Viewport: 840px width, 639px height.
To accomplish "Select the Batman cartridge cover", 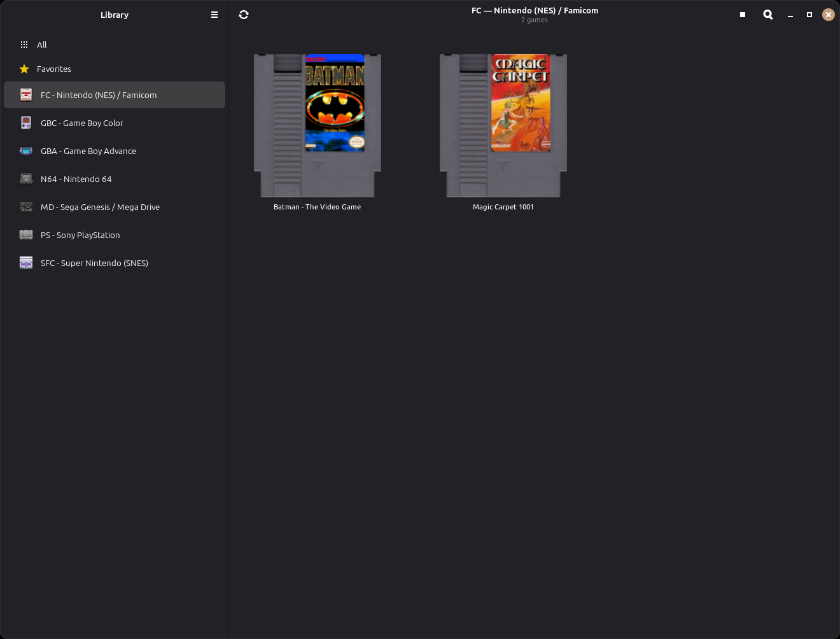I will pos(318,125).
